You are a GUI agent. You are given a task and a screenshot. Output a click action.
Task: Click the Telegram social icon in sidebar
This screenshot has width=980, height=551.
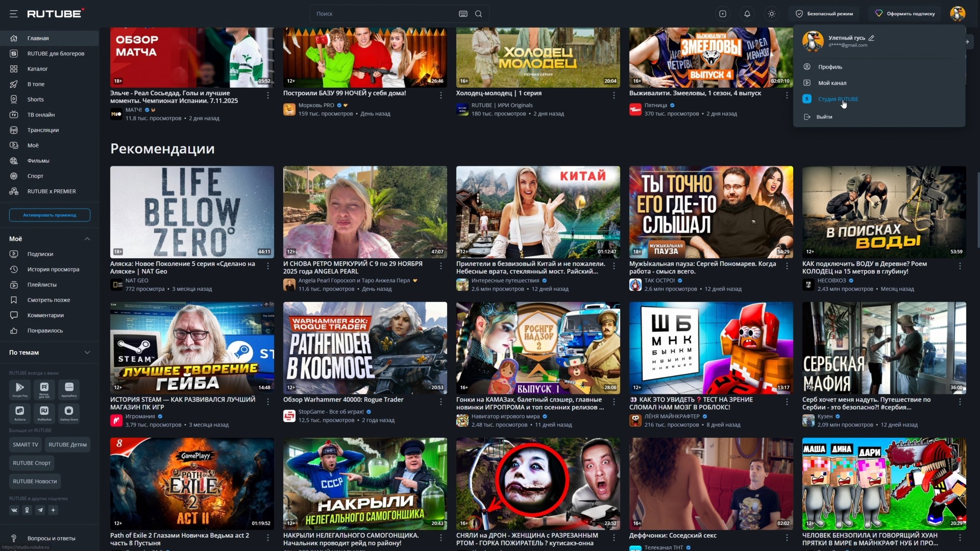[40, 510]
